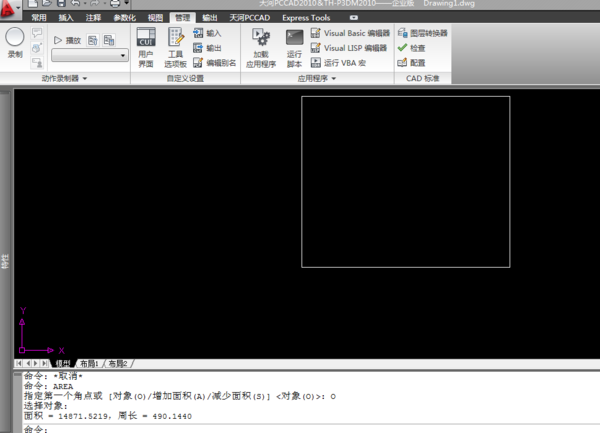Open the action macro dropdown list

pyautogui.click(x=90, y=55)
